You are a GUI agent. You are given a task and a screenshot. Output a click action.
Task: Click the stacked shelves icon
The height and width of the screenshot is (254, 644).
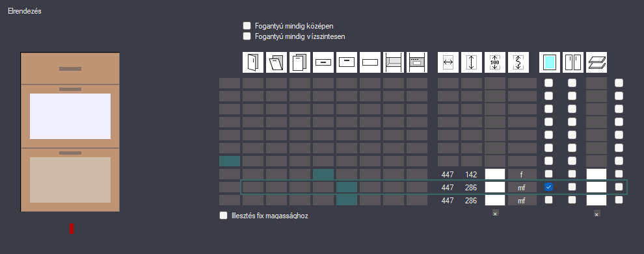[x=597, y=62]
